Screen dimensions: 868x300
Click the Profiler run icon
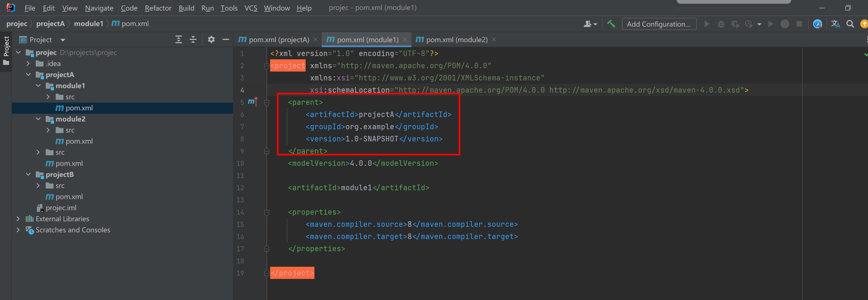point(749,24)
